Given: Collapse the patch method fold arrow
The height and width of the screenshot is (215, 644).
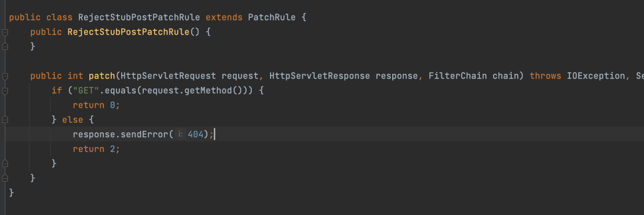Looking at the screenshot, I should 5,76.
